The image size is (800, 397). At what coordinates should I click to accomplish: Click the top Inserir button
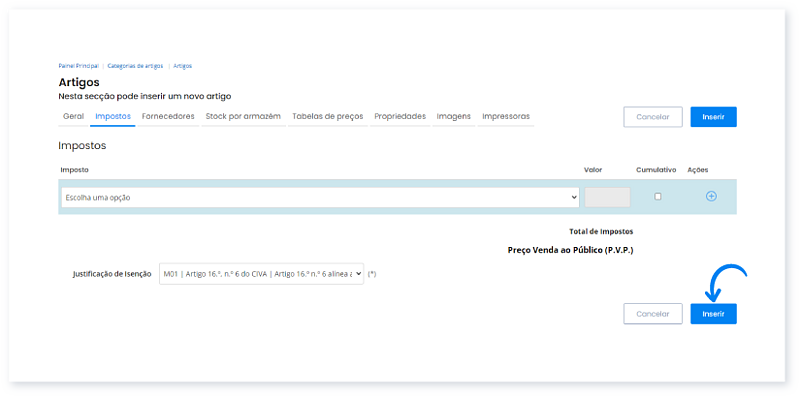point(713,117)
